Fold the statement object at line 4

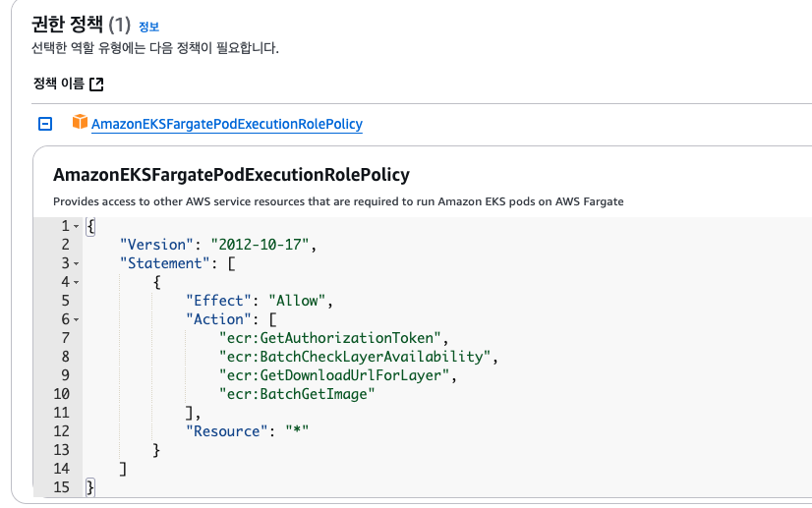point(76,282)
